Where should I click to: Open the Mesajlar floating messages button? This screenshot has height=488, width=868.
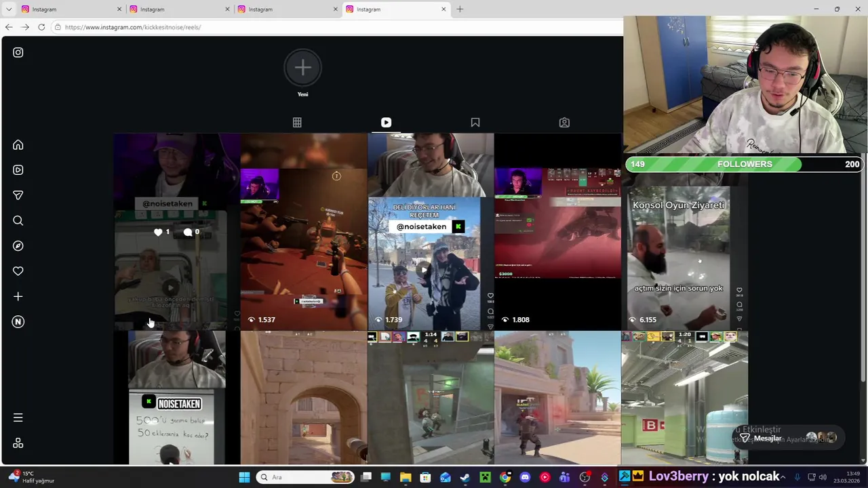tap(788, 438)
